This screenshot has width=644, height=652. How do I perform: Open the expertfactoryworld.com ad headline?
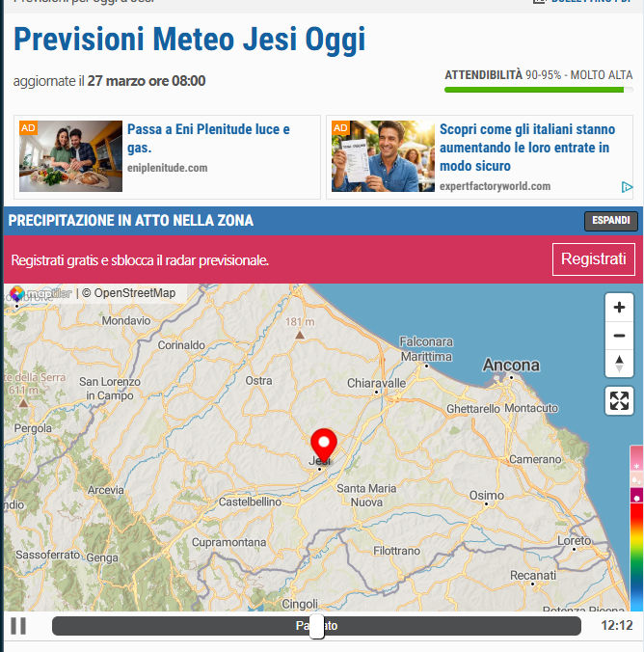[x=526, y=148]
